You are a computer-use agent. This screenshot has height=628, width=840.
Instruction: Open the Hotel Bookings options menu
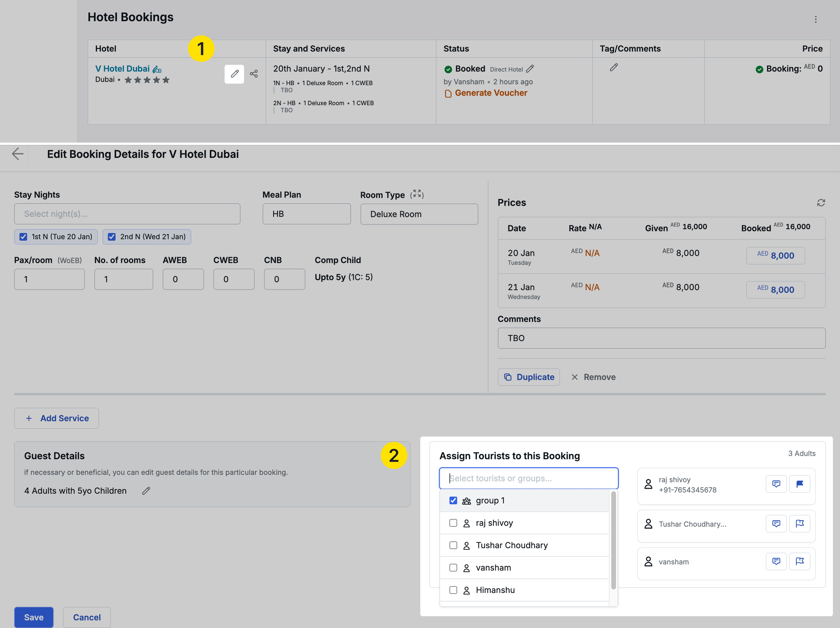(816, 19)
